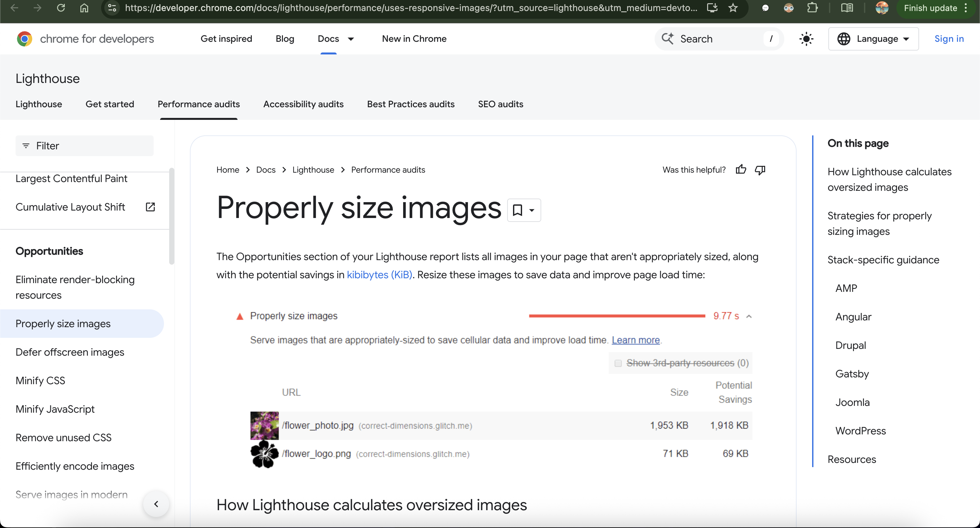Switch to Accessibility audits tab
980x528 pixels.
point(304,104)
